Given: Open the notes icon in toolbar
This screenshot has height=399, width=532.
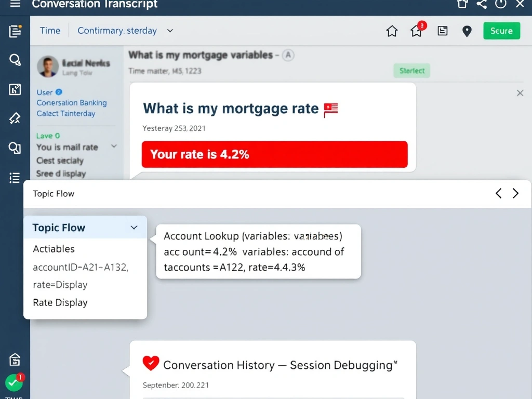Looking at the screenshot, I should pos(443,31).
